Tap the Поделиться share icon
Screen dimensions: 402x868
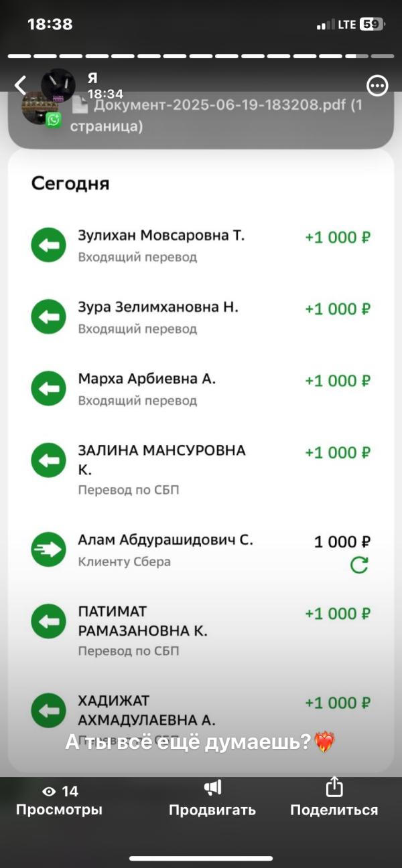[x=334, y=788]
